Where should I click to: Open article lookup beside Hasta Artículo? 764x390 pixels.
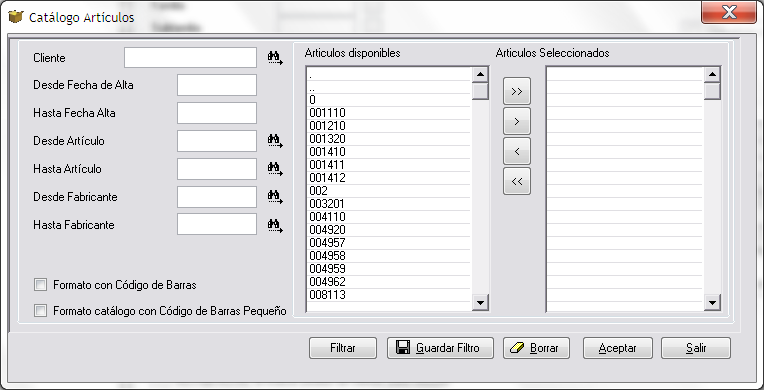pyautogui.click(x=275, y=169)
